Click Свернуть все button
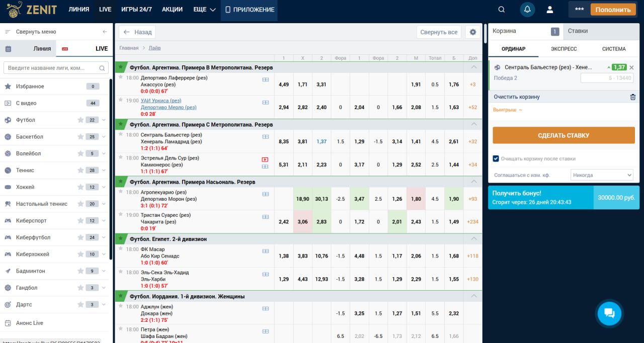The image size is (644, 343). (439, 32)
